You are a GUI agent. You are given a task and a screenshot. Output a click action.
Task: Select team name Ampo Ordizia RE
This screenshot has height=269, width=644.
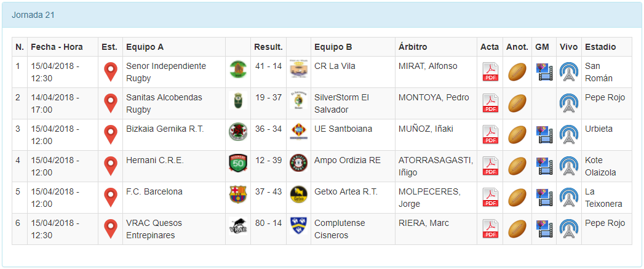click(347, 160)
